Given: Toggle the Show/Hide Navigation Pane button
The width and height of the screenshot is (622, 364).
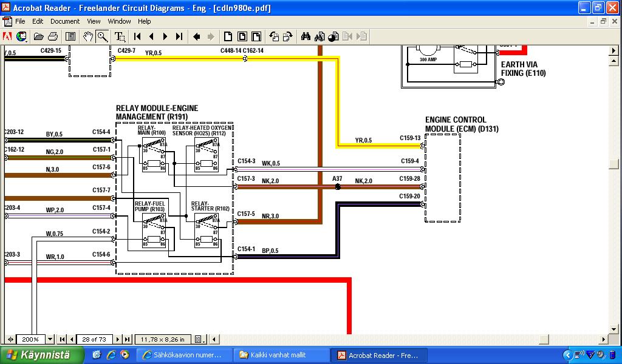Looking at the screenshot, I should tap(70, 36).
